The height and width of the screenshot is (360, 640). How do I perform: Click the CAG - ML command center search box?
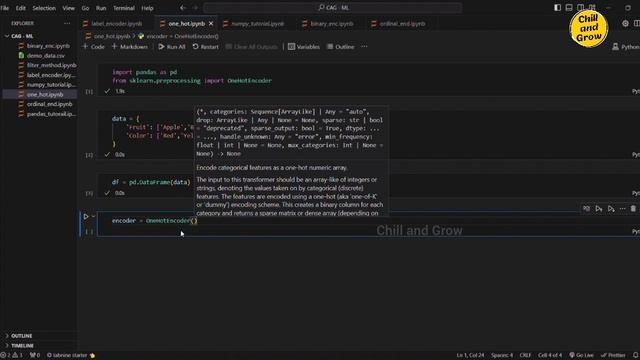coord(333,7)
